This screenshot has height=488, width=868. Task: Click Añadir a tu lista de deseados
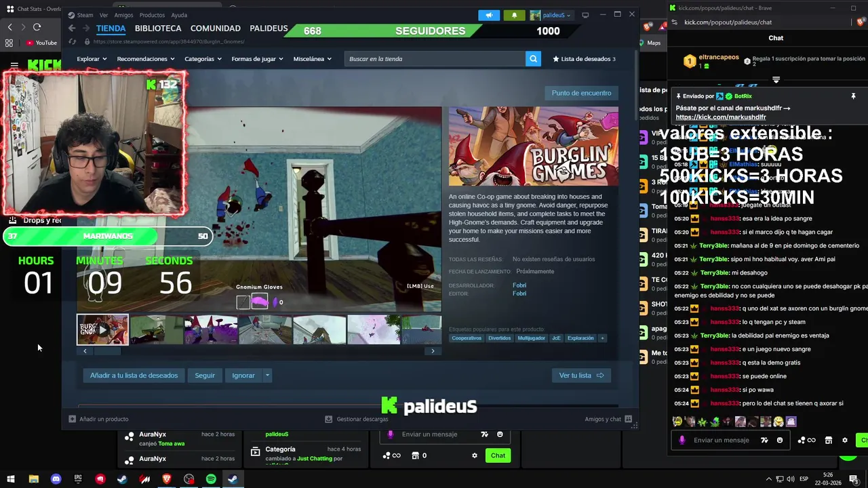click(134, 375)
